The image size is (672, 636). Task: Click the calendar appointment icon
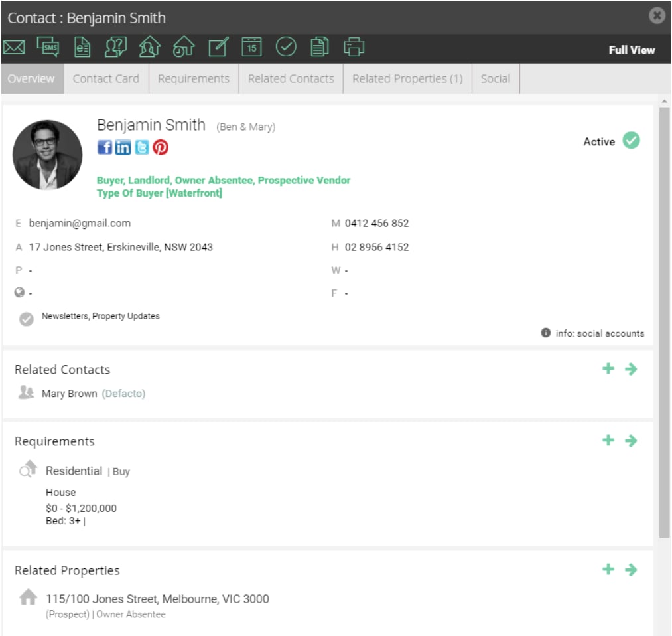pyautogui.click(x=251, y=46)
